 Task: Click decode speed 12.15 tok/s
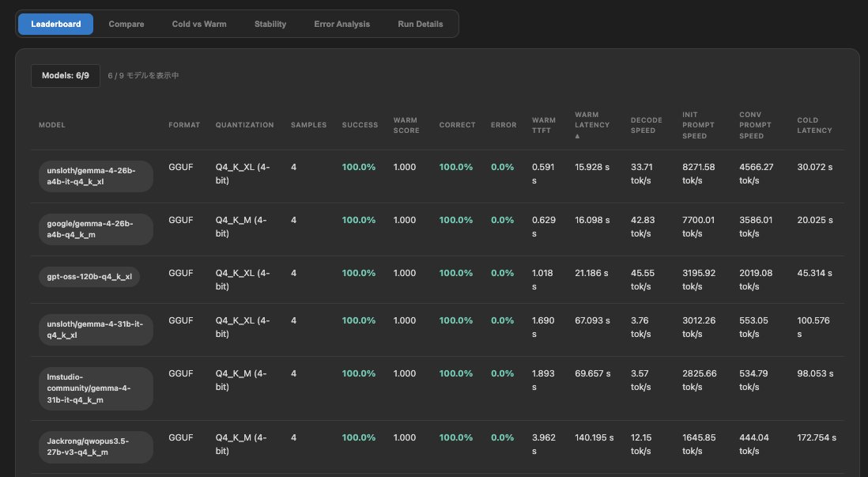(x=641, y=444)
